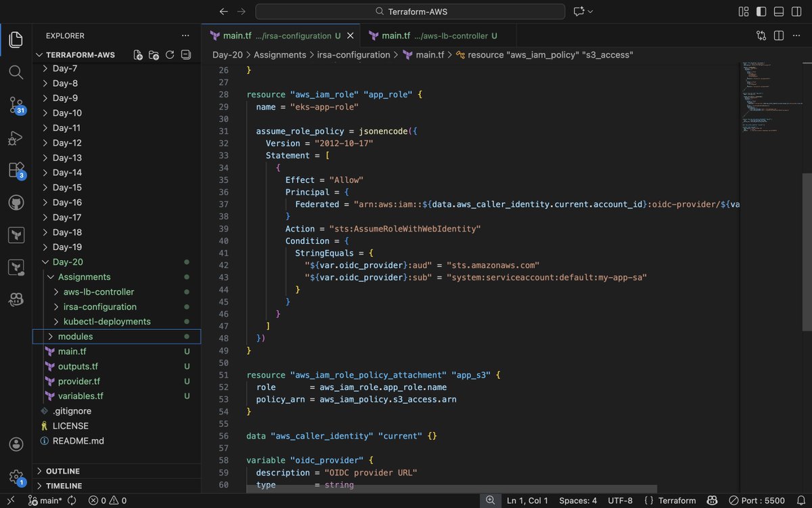Open changes icon in editor toolbar
Screen dimensions: 812x508
[761, 36]
